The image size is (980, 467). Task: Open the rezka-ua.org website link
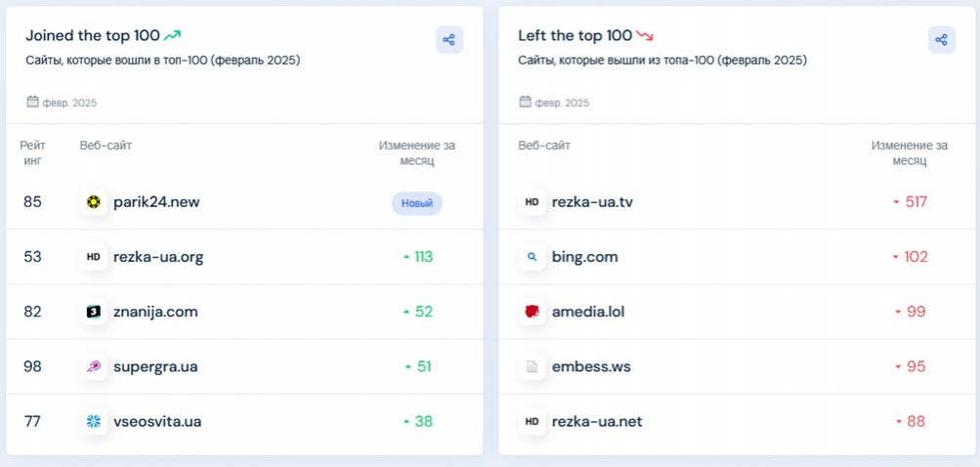(x=158, y=258)
